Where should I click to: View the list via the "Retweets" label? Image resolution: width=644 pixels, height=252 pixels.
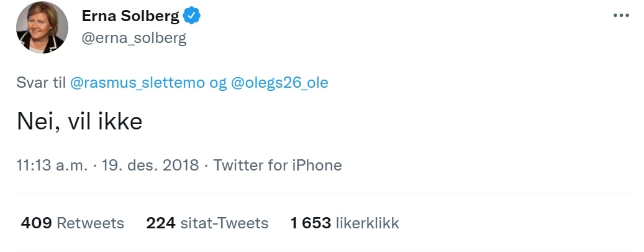[90, 223]
